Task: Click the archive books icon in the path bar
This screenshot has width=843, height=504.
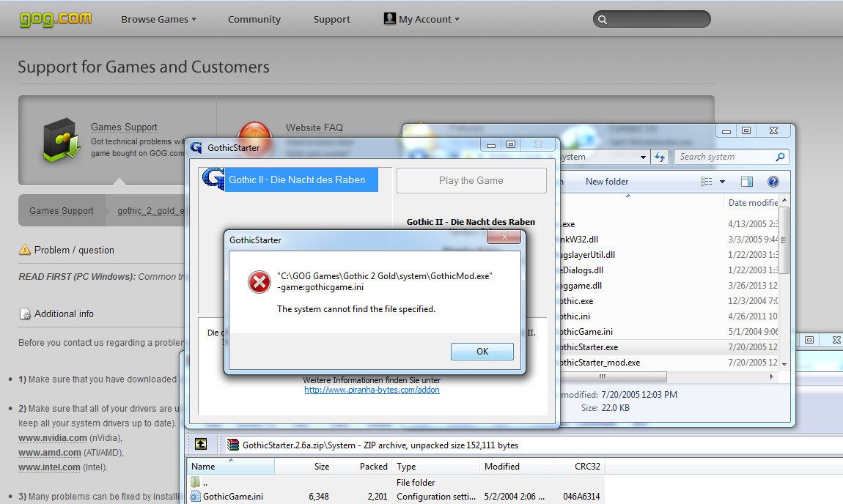Action: pos(233,445)
